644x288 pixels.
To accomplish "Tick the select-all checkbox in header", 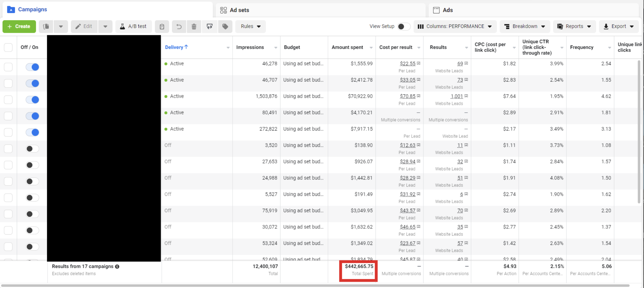I will (x=8, y=47).
